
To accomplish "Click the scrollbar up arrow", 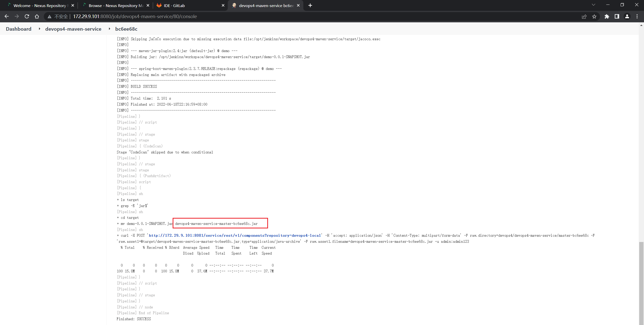I will pos(641,25).
